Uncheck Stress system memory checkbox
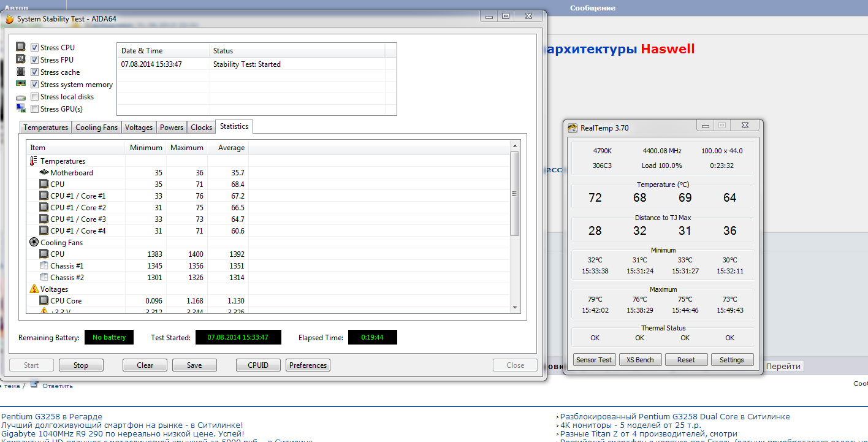868x442 pixels. 35,84
